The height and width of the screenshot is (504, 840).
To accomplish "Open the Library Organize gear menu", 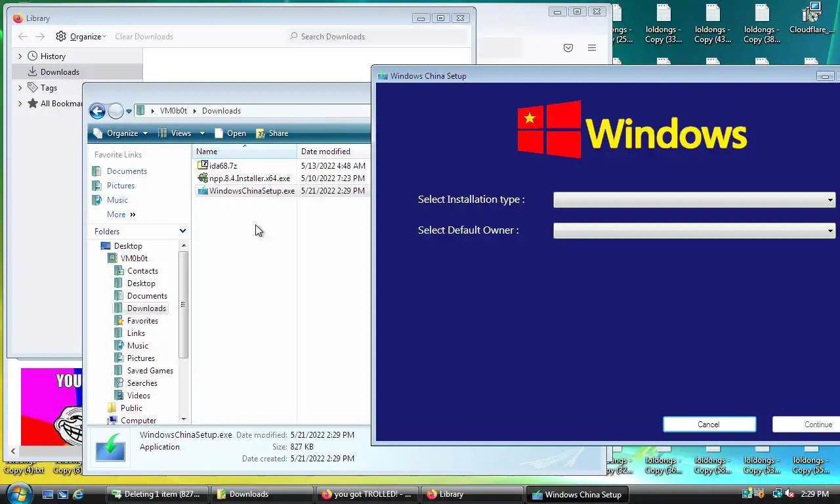I will (x=81, y=37).
